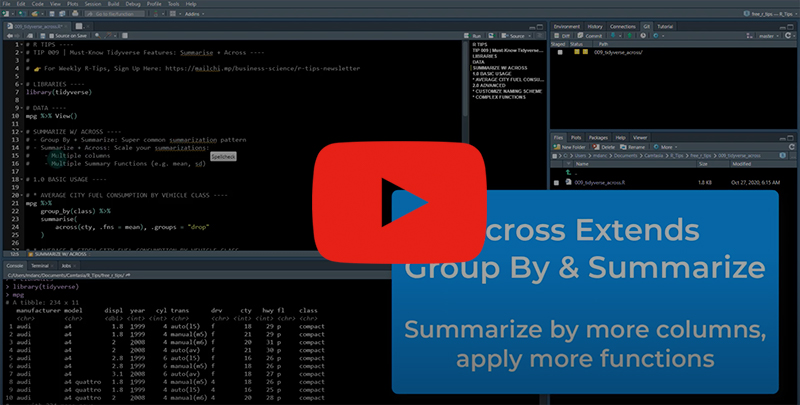Open the Session menu
This screenshot has height=405, width=800.
click(x=93, y=4)
